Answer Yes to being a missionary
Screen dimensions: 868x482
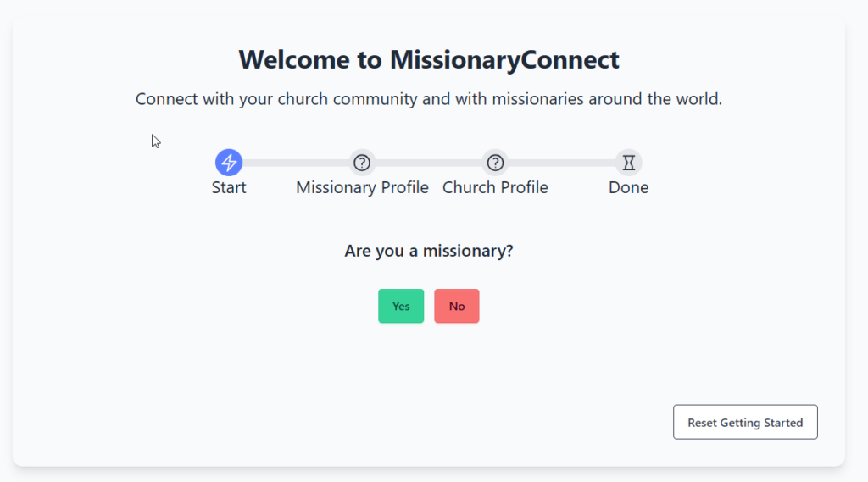coord(401,306)
